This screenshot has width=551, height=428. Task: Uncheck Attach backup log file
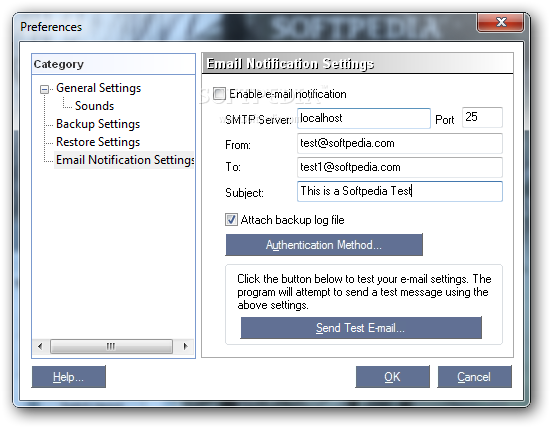click(231, 220)
